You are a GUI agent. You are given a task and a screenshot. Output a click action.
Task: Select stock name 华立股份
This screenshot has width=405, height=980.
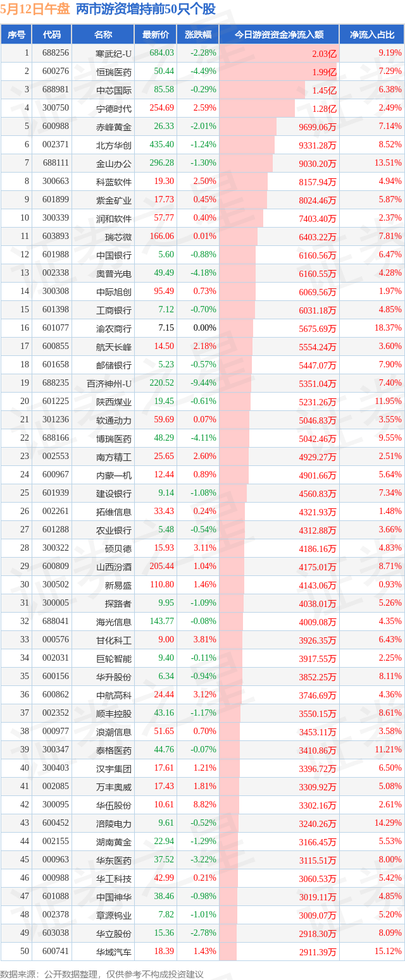coord(114,933)
